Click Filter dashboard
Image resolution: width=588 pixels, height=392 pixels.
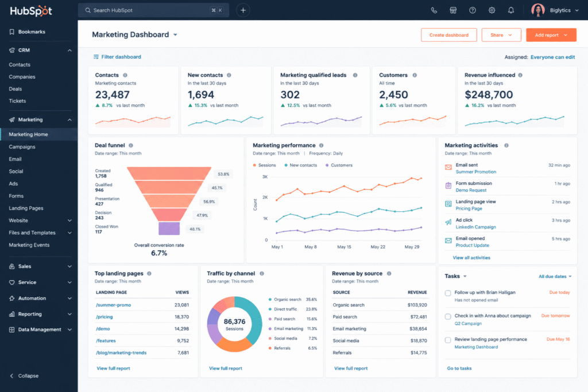(x=117, y=57)
